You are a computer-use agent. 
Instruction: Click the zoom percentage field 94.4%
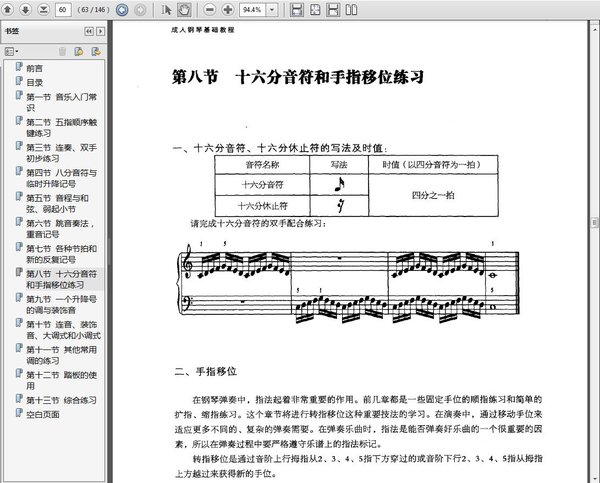point(253,10)
